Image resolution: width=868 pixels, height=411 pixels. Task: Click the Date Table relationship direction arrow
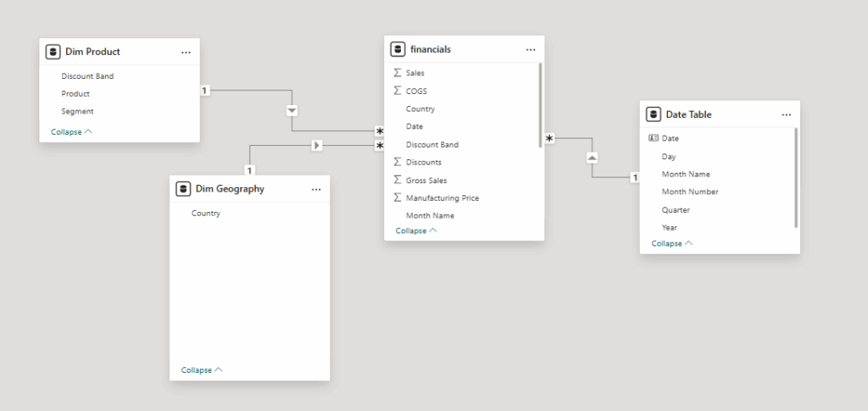tap(592, 157)
